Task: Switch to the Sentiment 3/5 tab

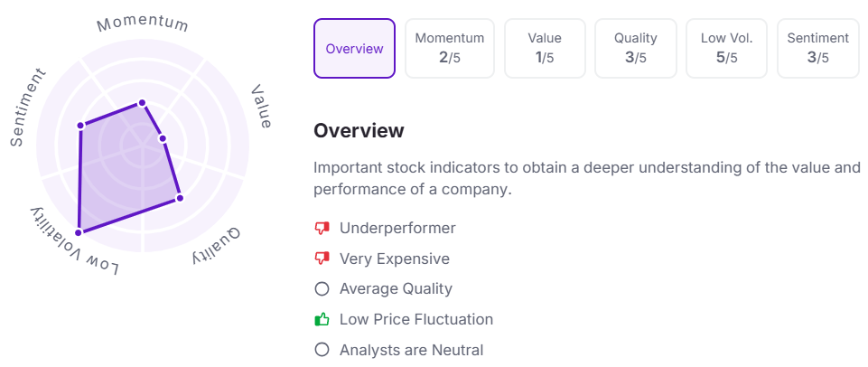Action: pos(818,49)
